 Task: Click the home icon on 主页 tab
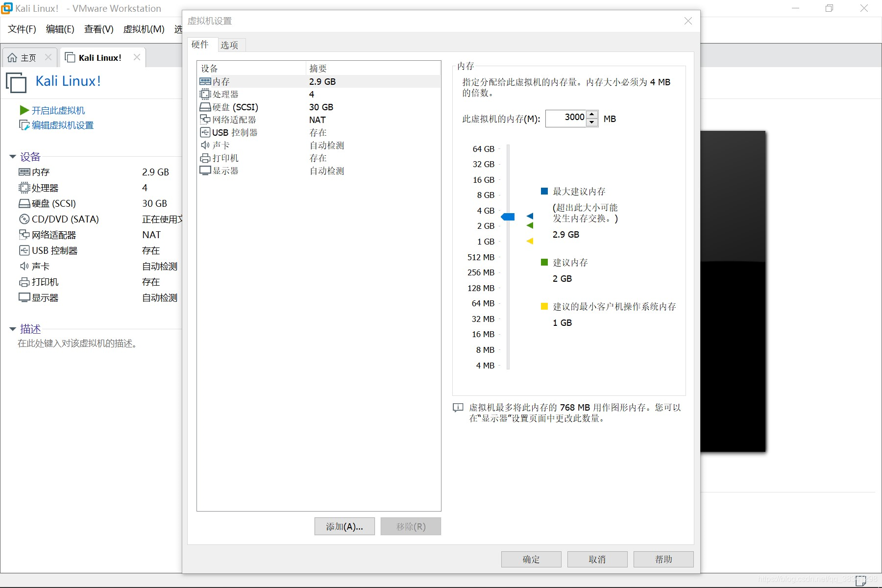tap(12, 58)
